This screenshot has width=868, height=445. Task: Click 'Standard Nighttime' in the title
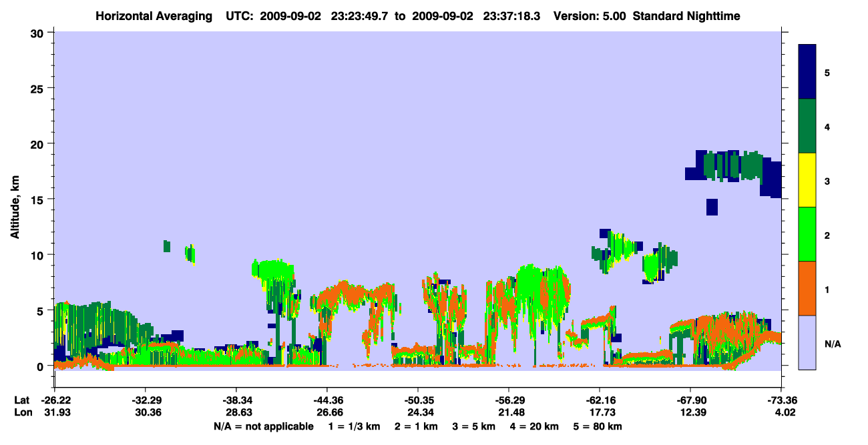point(686,16)
